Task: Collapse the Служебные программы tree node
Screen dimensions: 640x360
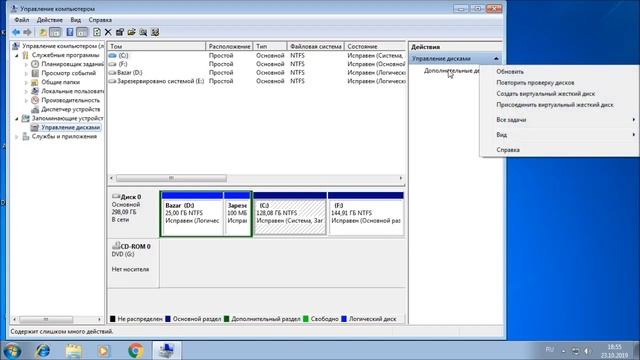Action: coord(17,55)
